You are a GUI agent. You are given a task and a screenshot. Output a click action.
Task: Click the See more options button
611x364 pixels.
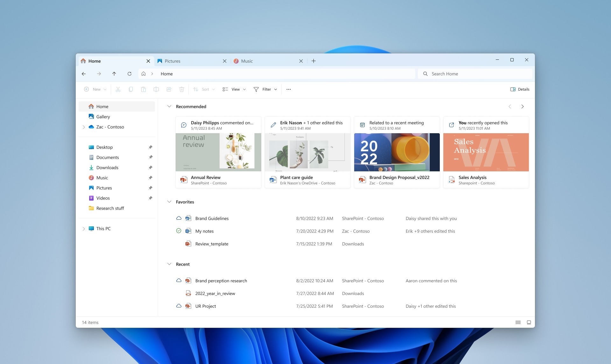288,89
